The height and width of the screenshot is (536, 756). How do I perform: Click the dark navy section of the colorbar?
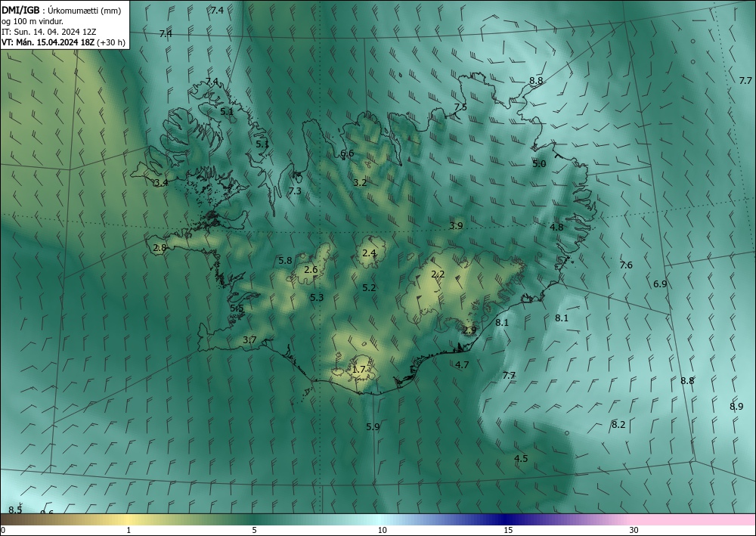[x=507, y=519]
